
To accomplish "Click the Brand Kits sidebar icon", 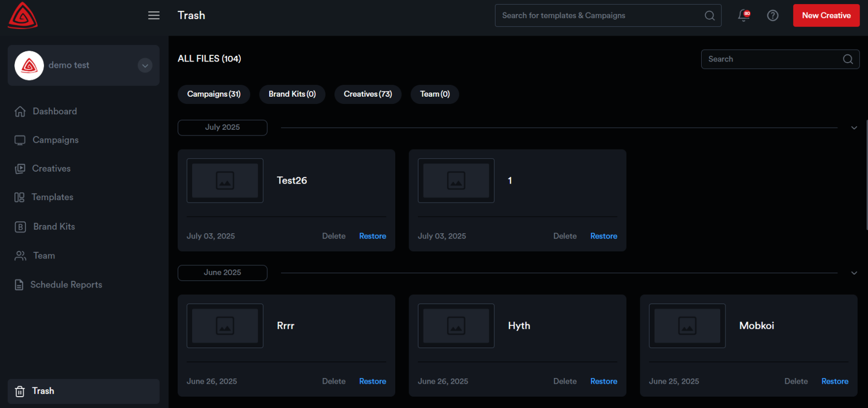I will click(x=20, y=227).
